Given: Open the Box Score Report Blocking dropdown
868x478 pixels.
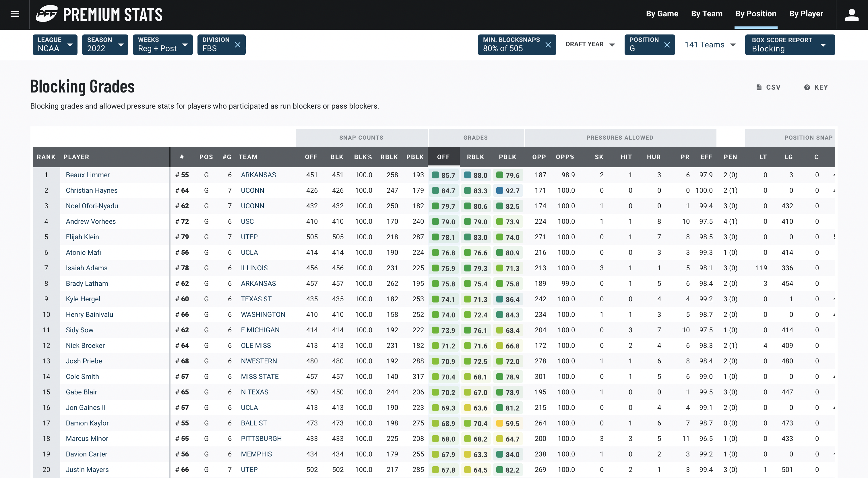Looking at the screenshot, I should coord(790,45).
